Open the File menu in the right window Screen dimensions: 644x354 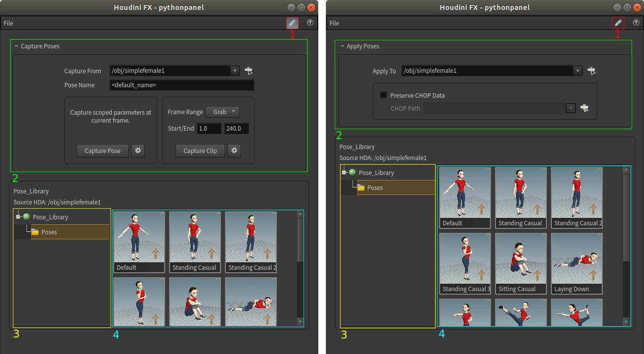point(333,22)
